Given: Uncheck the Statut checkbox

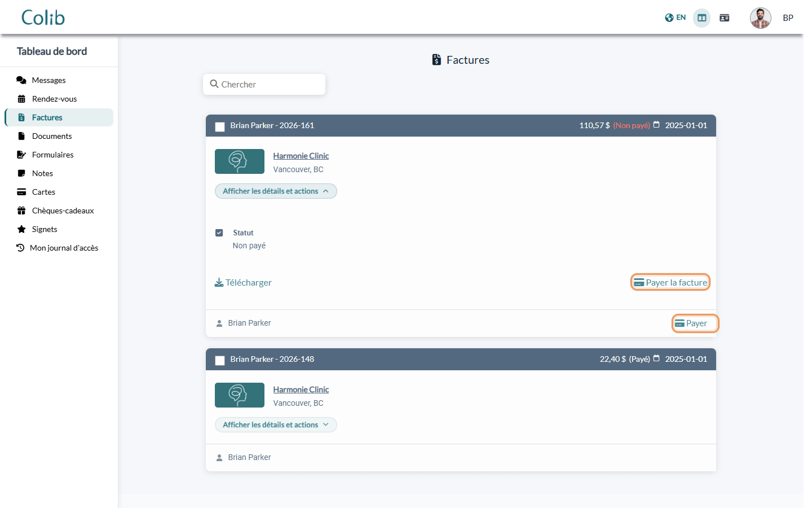Looking at the screenshot, I should coord(219,233).
